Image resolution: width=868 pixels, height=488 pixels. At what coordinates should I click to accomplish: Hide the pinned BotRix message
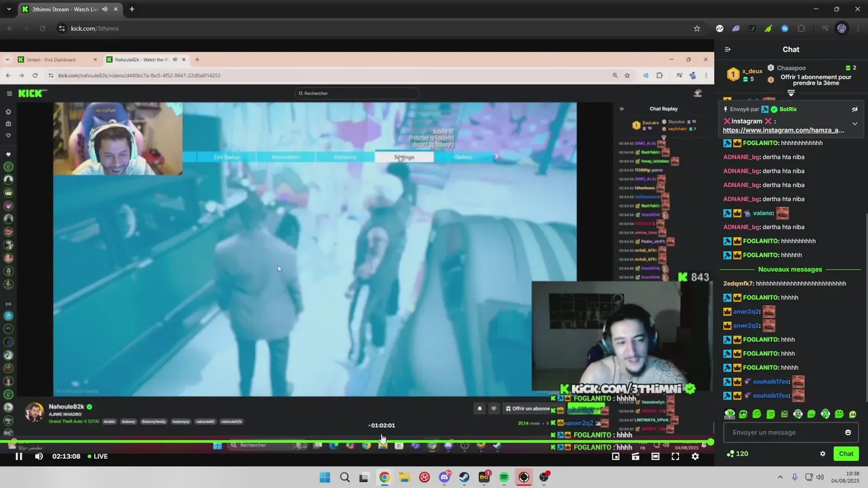pos(854,109)
